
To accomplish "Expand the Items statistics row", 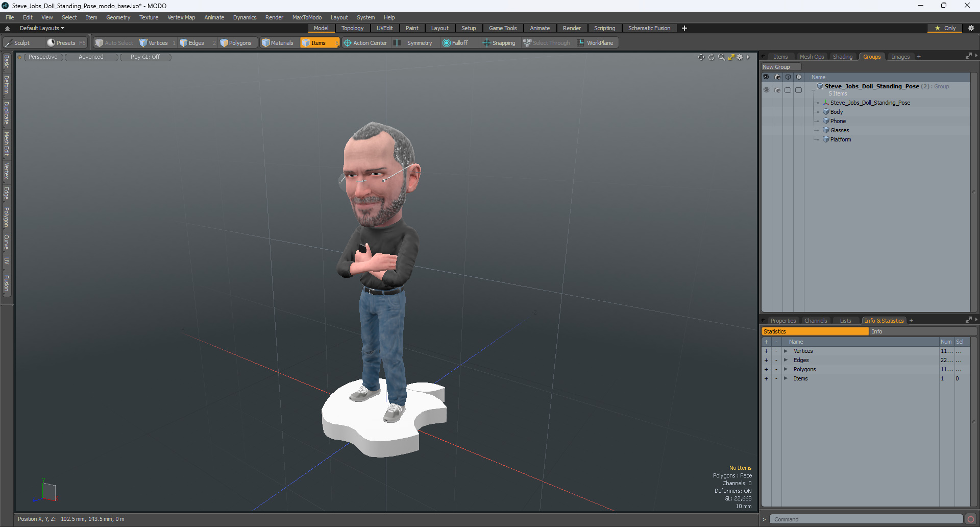I will coord(786,378).
